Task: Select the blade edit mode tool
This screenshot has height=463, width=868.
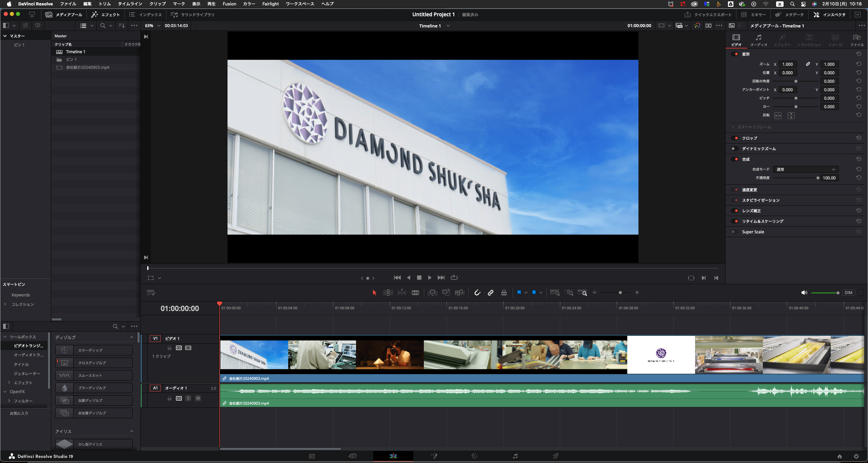Action: pos(415,293)
